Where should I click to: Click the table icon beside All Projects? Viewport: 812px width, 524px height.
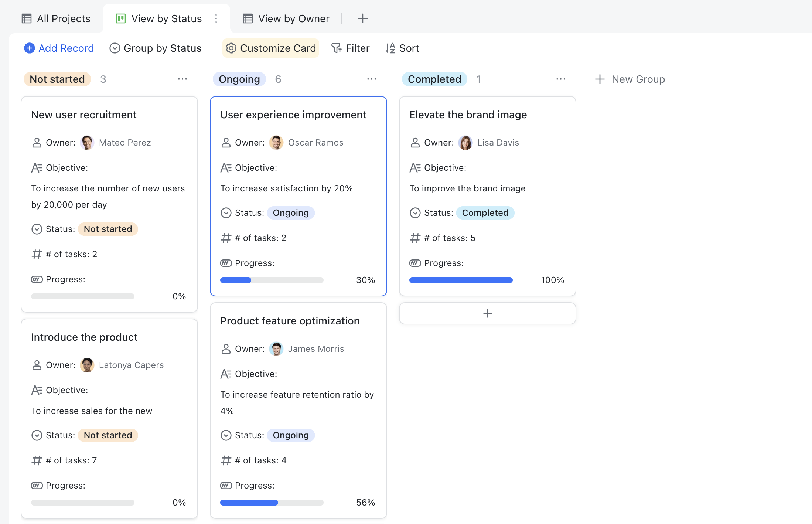pyautogui.click(x=26, y=18)
